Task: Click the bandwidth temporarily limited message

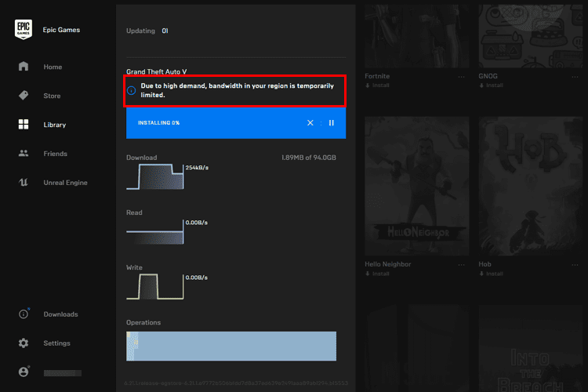Action: click(237, 90)
